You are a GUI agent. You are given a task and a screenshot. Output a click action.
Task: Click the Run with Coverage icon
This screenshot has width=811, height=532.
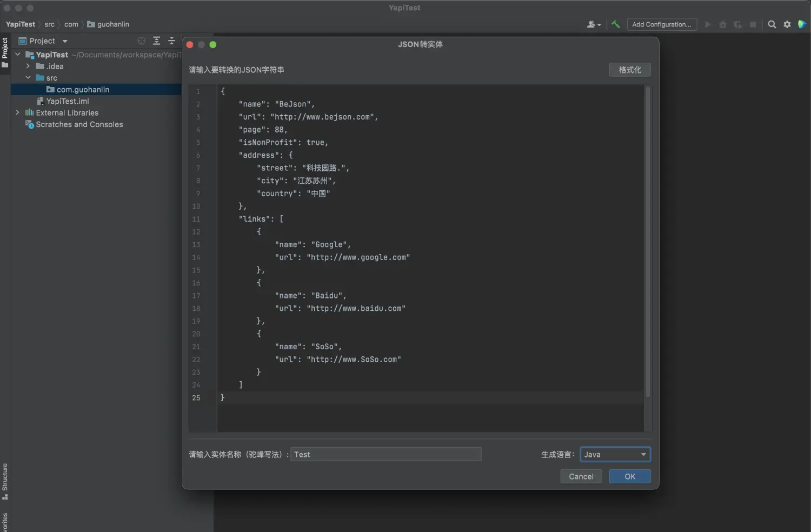pos(737,24)
